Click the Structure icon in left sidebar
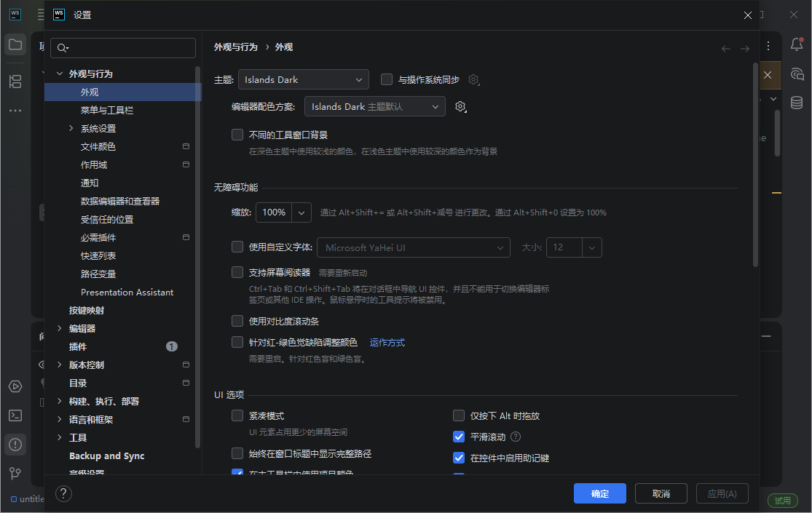Screen dimensions: 812x513 pyautogui.click(x=15, y=81)
